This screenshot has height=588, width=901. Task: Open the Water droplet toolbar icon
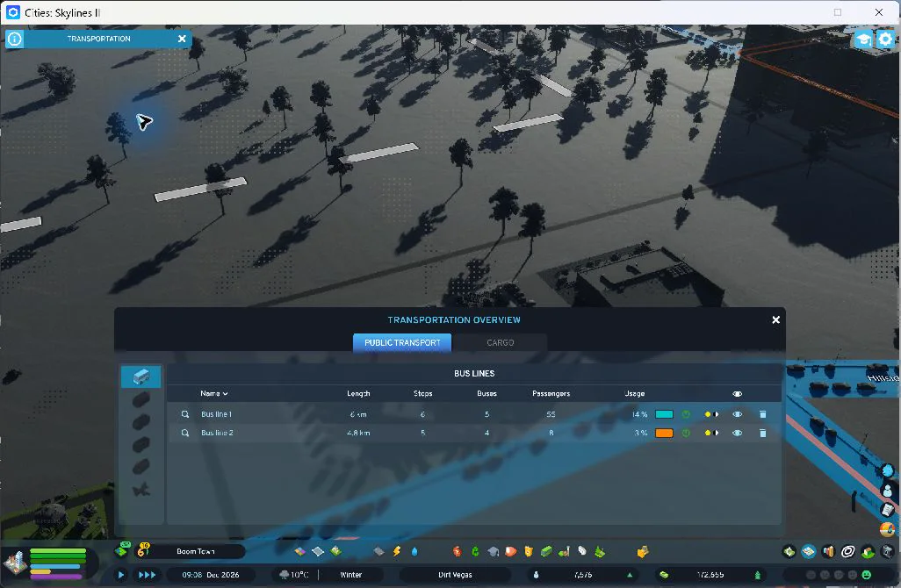click(414, 551)
